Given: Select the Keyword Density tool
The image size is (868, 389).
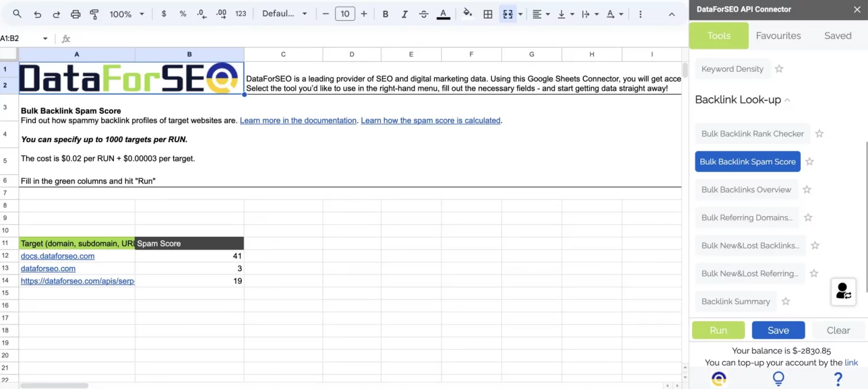Looking at the screenshot, I should coord(733,69).
